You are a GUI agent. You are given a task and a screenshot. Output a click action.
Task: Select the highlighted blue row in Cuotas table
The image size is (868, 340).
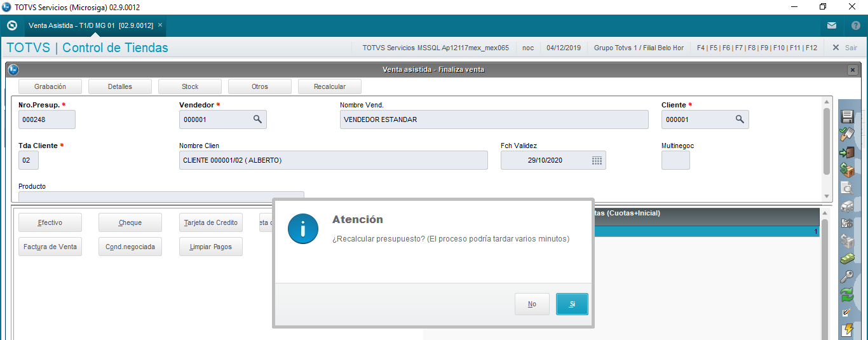706,232
